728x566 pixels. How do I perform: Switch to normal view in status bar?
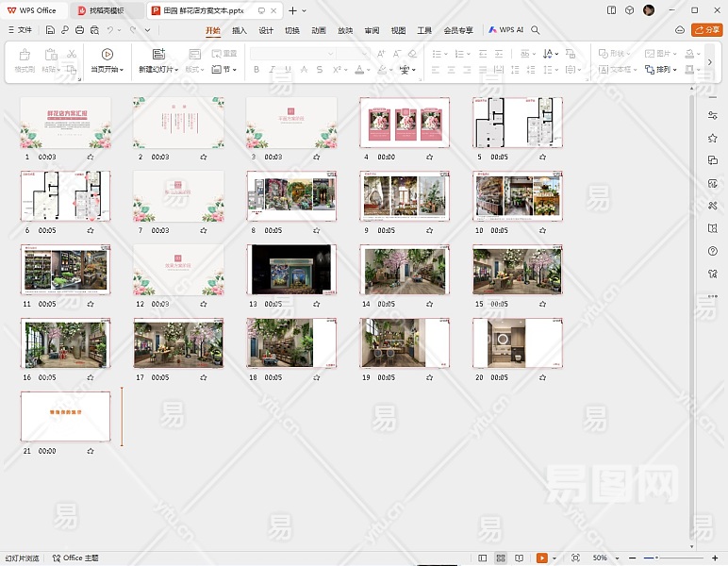coord(483,558)
